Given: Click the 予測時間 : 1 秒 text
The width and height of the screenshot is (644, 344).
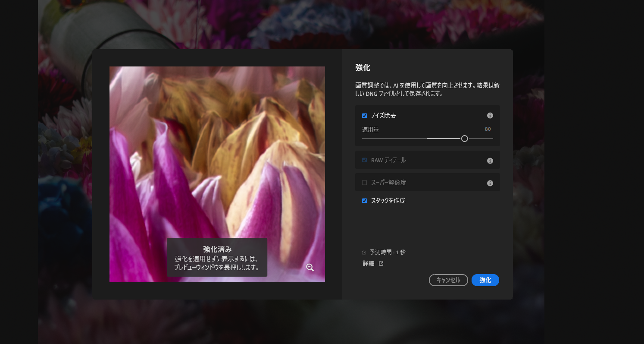Looking at the screenshot, I should coord(388,252).
